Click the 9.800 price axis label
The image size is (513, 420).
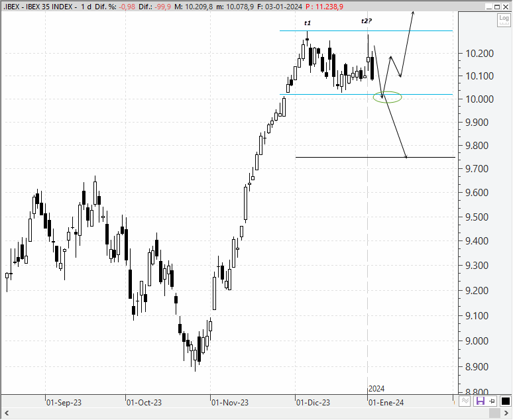(477, 146)
